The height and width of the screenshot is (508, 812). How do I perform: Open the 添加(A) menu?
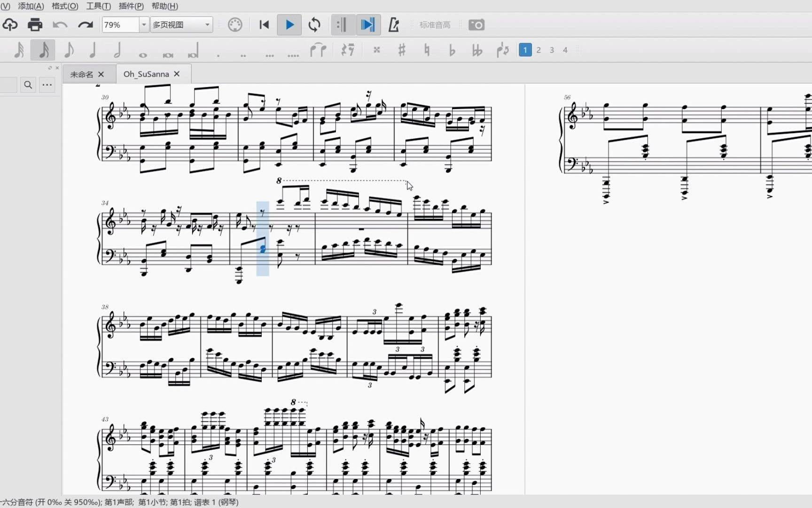tap(31, 6)
